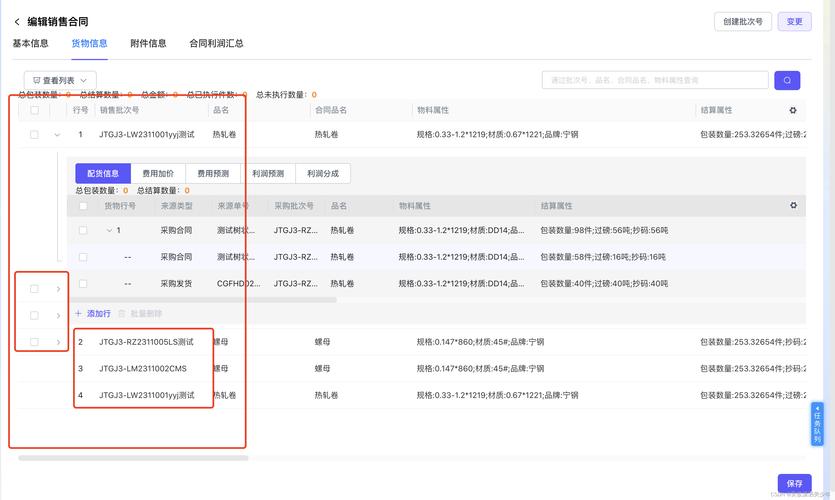Expand the chevron aligned with row JTGJ3-RZ2311005LS测试
The image size is (835, 500).
pos(58,342)
